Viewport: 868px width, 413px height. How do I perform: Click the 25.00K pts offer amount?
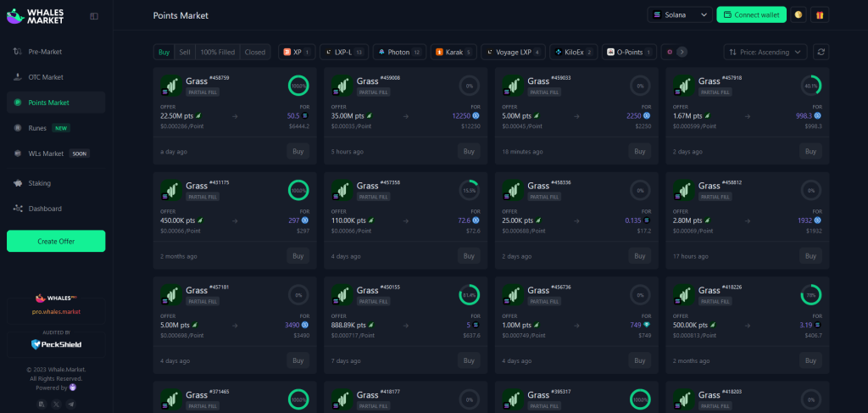coord(517,220)
